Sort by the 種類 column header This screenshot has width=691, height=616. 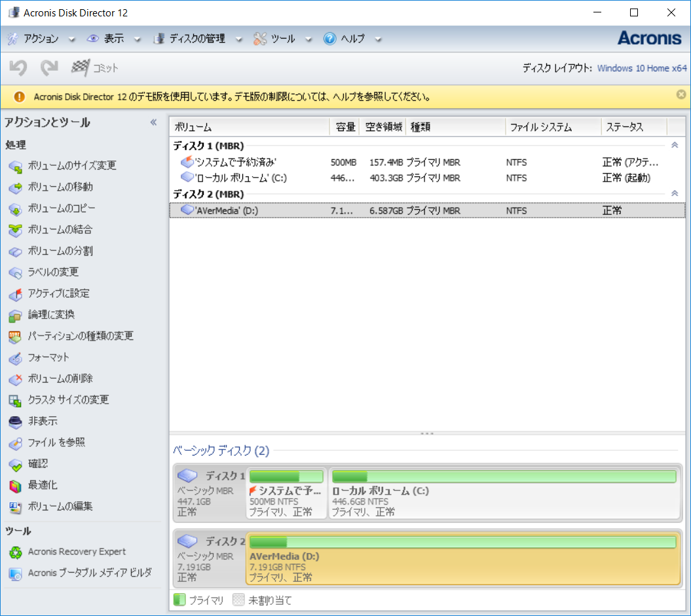456,127
